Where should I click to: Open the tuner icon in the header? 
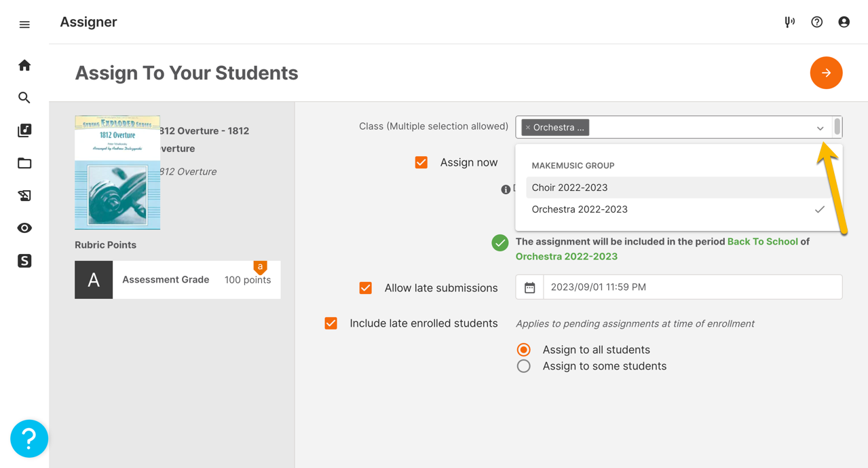789,22
